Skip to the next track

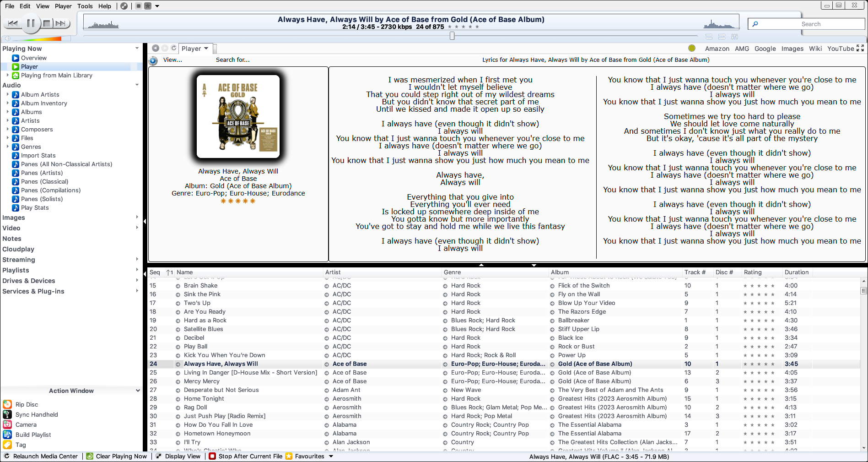pos(61,23)
